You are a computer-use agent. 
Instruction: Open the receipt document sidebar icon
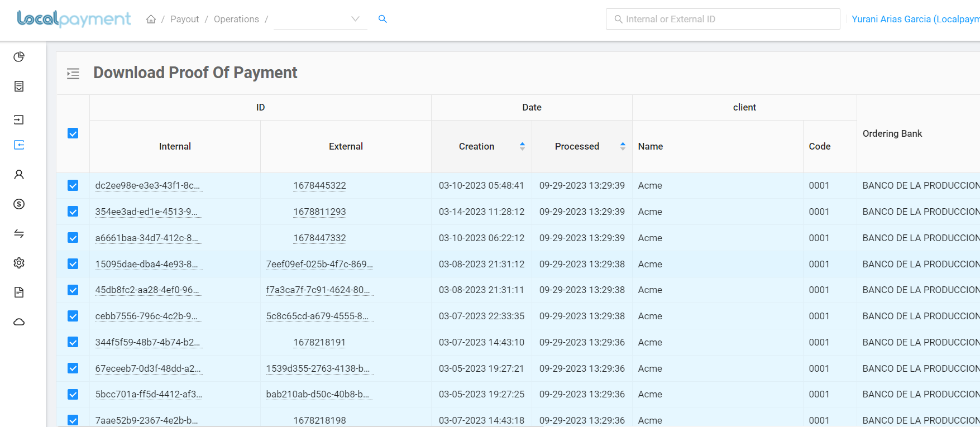(x=19, y=87)
